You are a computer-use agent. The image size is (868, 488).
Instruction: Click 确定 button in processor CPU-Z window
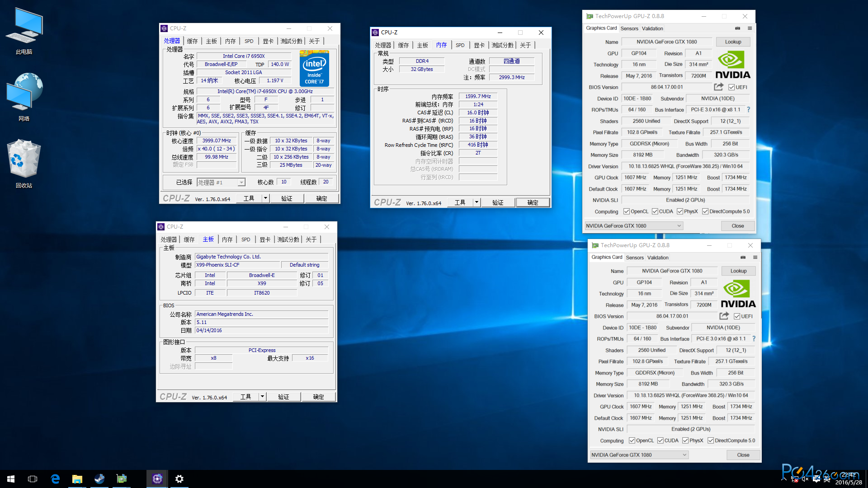321,198
